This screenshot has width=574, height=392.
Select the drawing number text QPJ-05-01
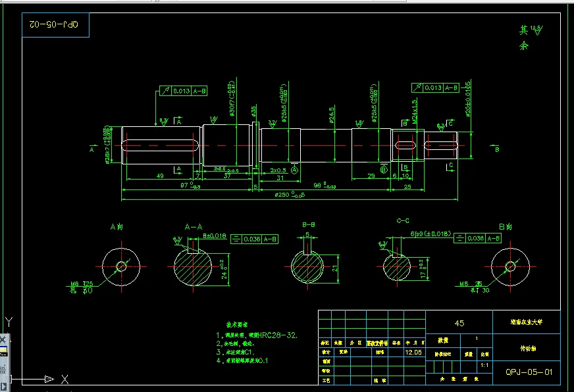click(529, 372)
